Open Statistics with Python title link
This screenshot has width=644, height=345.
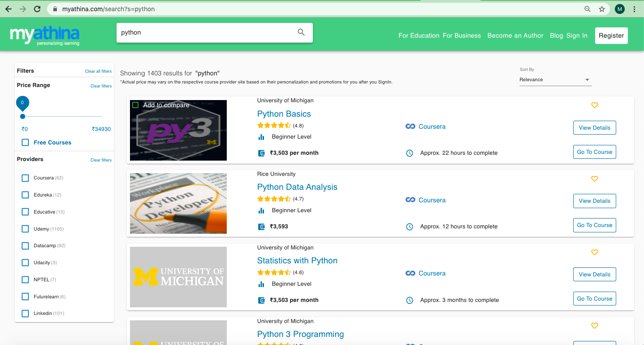coord(297,261)
